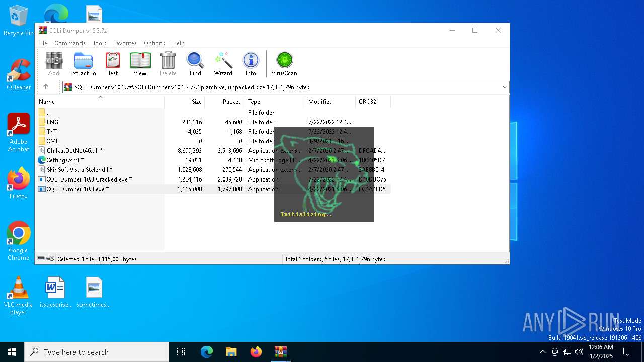This screenshot has height=362, width=644.
Task: Open File Explorer from taskbar
Action: coord(231,352)
